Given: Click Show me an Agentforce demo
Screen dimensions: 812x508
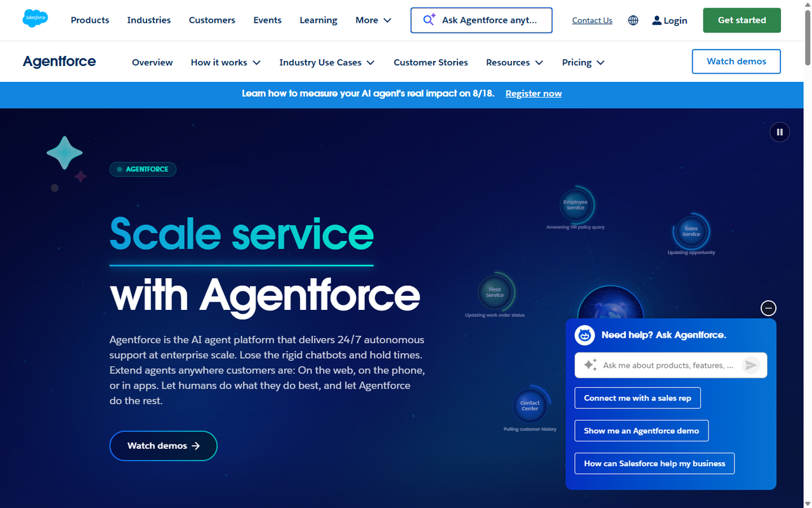Looking at the screenshot, I should pyautogui.click(x=641, y=431).
